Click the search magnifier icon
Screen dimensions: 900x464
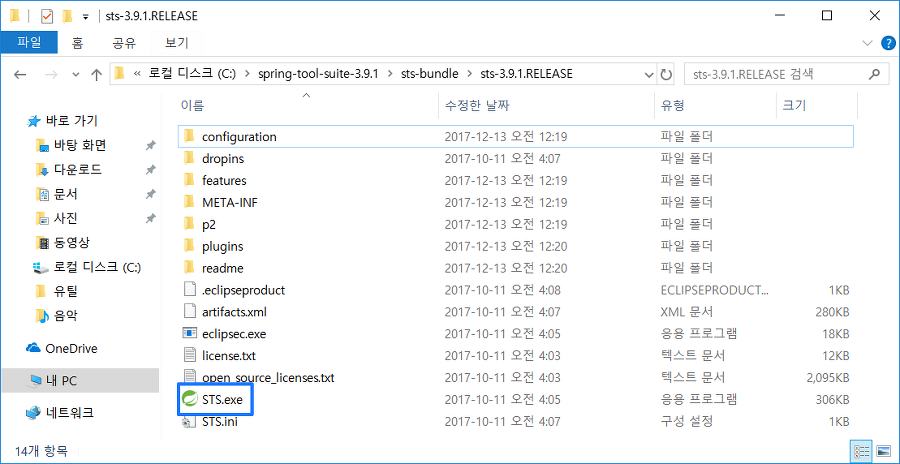pos(875,74)
